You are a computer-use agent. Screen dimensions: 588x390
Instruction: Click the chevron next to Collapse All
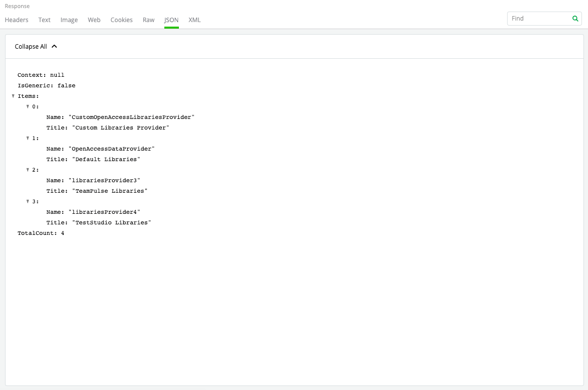pos(55,46)
